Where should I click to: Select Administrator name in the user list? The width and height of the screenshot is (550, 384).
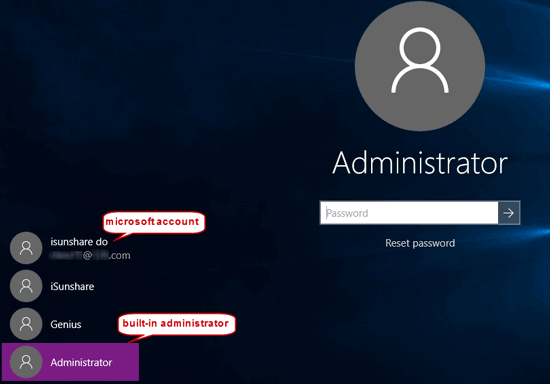pyautogui.click(x=81, y=362)
